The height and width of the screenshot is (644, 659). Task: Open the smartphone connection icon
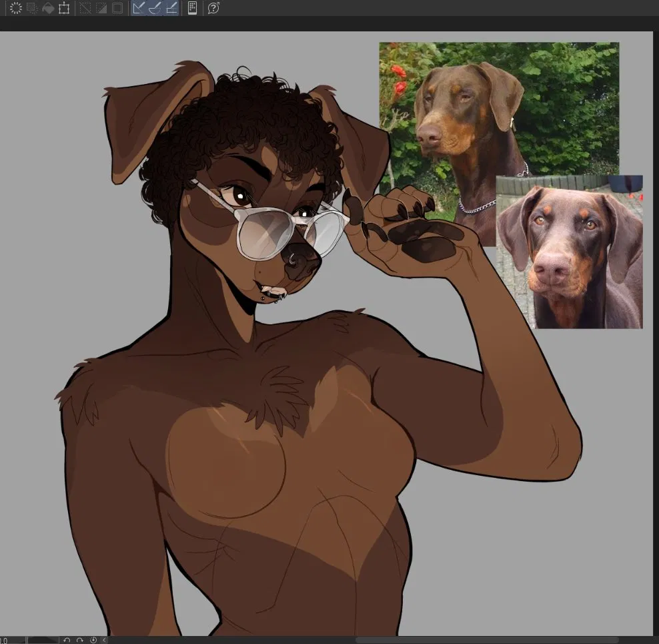pyautogui.click(x=192, y=8)
